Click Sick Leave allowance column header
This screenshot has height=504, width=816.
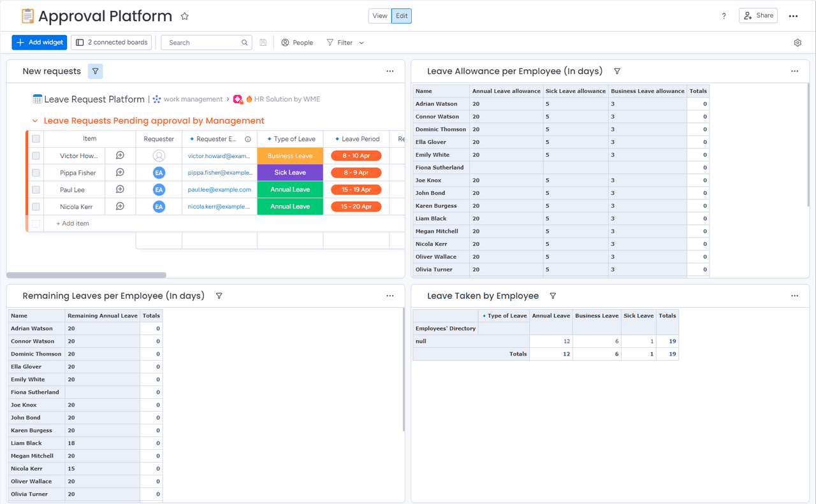(x=576, y=91)
